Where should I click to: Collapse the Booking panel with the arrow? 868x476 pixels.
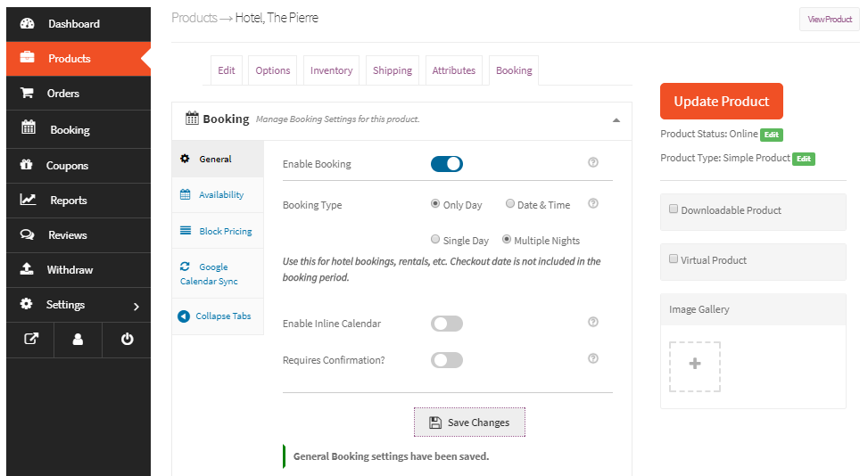tap(616, 119)
